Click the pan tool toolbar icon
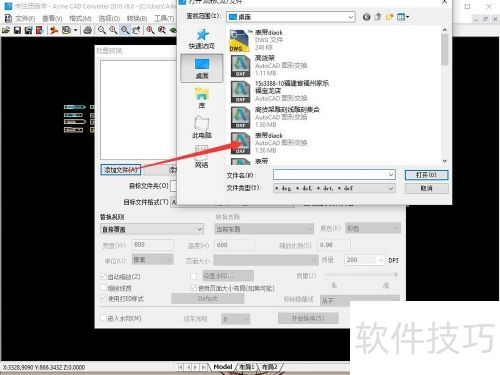Viewport: 500px width, 375px height. coord(136,30)
